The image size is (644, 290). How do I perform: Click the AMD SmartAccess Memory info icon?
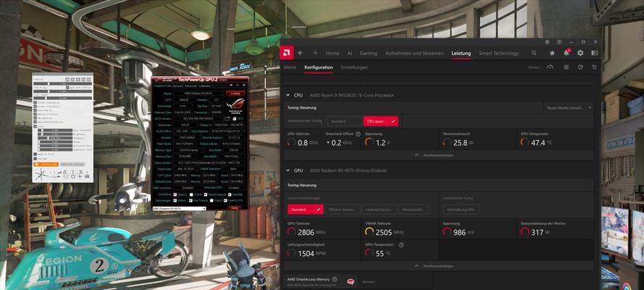335,279
